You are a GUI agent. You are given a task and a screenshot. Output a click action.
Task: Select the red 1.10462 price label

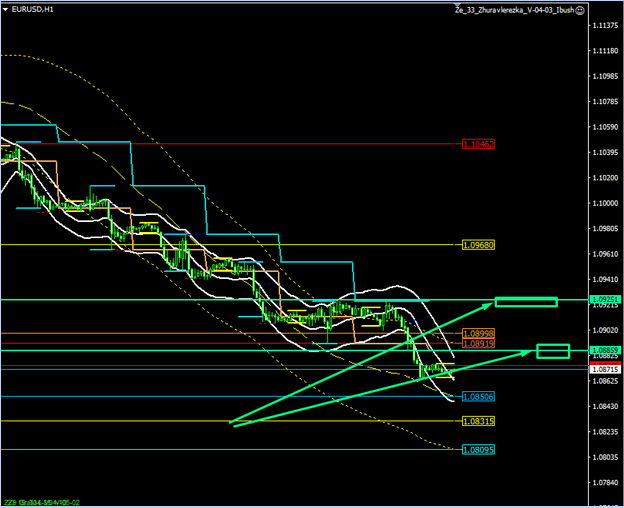[x=479, y=144]
